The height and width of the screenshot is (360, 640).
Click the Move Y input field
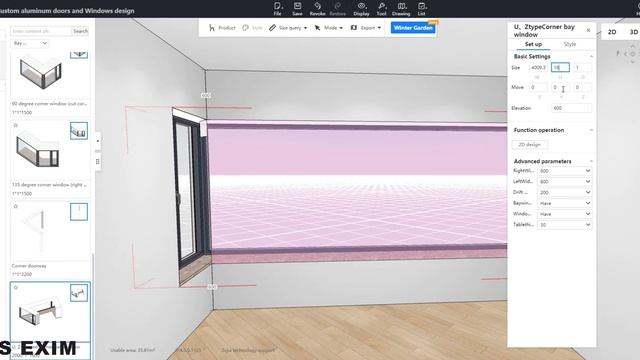[x=560, y=87]
